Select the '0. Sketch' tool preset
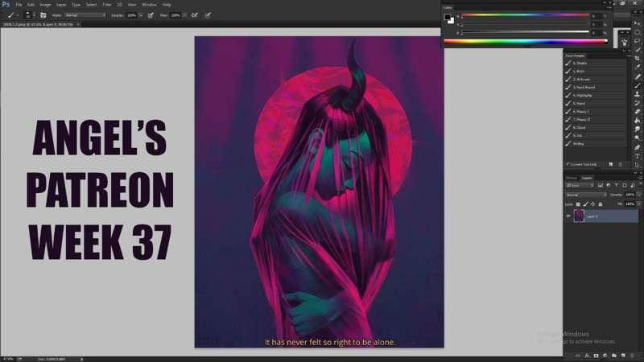 click(596, 64)
